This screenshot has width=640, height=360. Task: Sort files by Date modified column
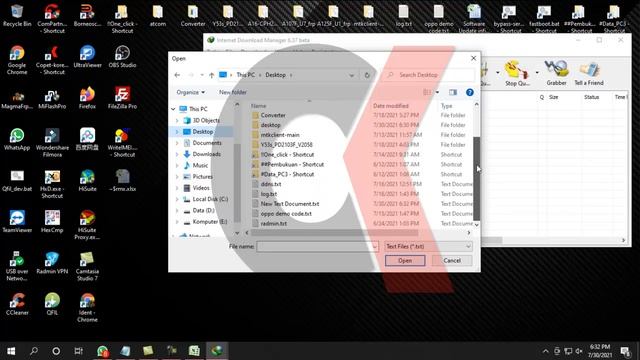point(391,106)
